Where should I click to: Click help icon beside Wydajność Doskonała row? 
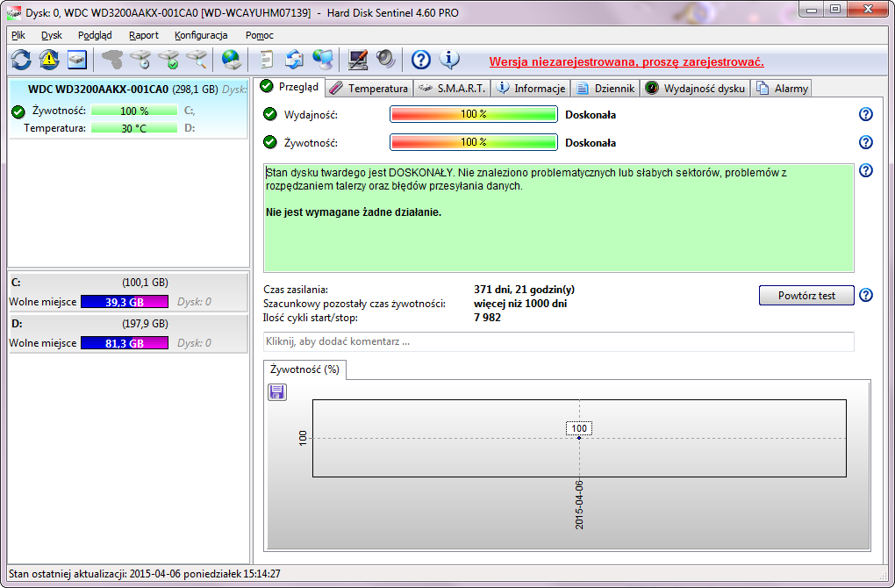865,114
